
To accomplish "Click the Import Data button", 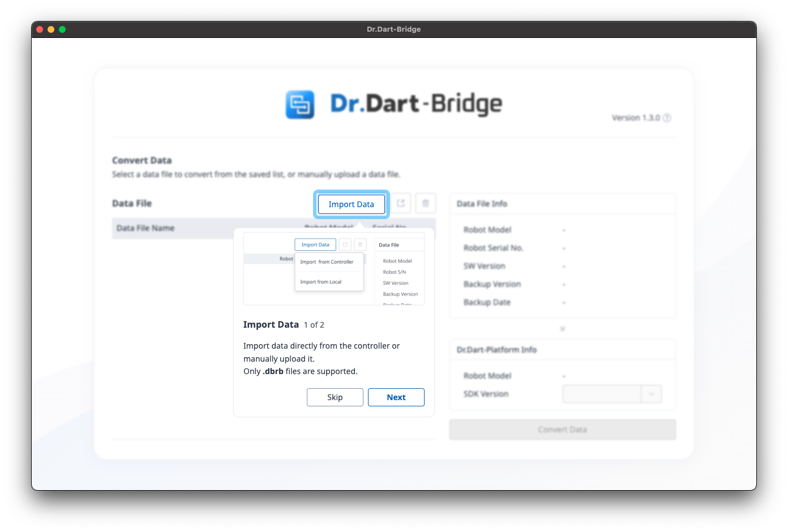I will (x=351, y=204).
